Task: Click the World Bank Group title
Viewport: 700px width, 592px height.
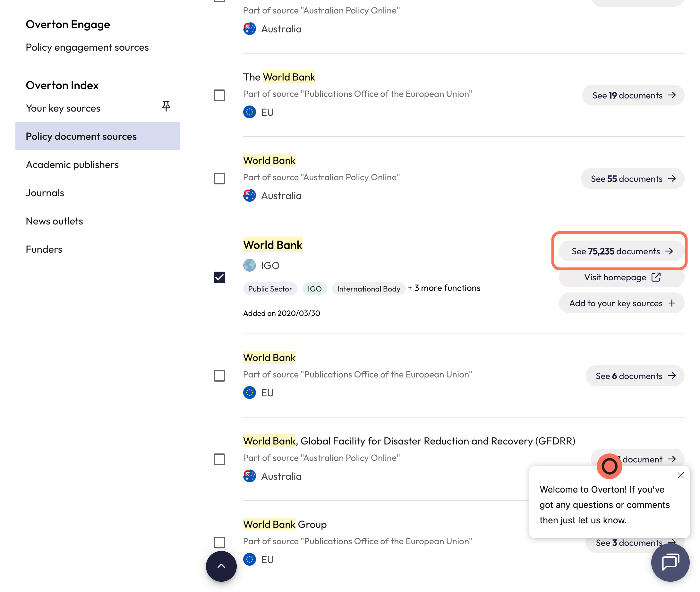Action: [x=285, y=524]
